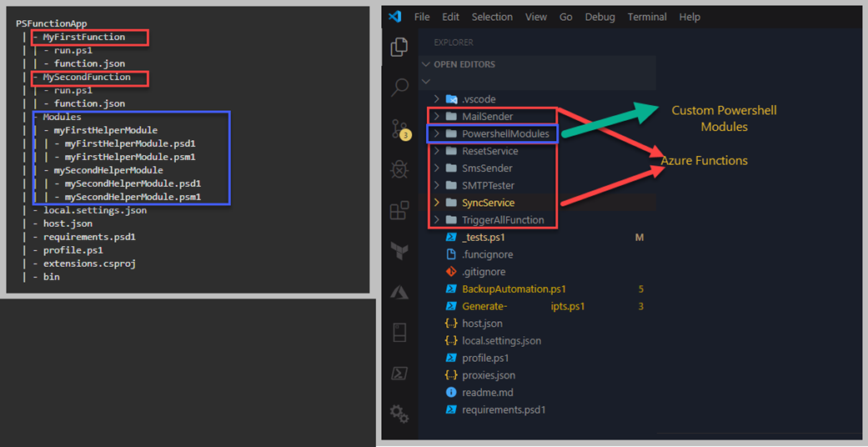The image size is (868, 447).
Task: Click the SyncService folder icon
Action: pyautogui.click(x=451, y=203)
